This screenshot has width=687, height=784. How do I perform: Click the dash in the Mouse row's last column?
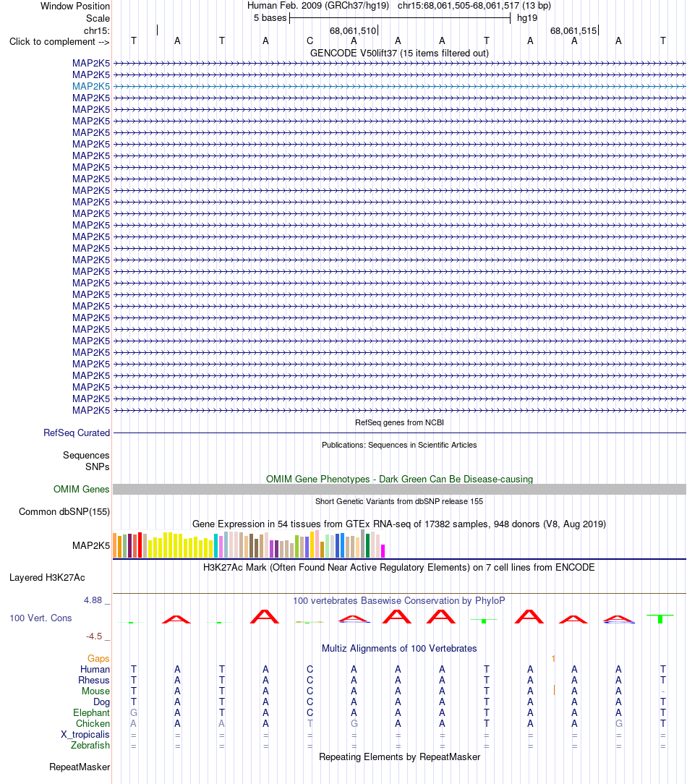pos(662,691)
